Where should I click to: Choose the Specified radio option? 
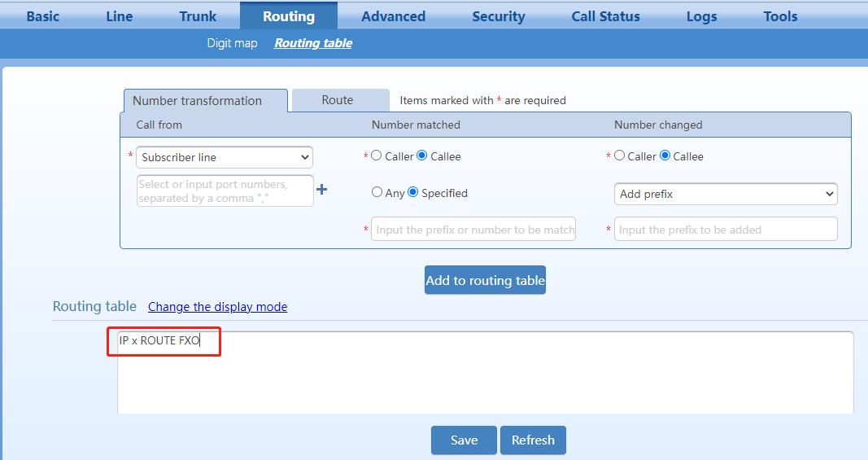coord(412,193)
